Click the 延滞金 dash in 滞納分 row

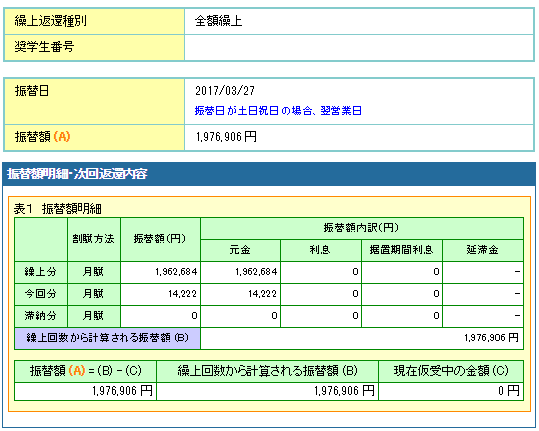pos(517,316)
